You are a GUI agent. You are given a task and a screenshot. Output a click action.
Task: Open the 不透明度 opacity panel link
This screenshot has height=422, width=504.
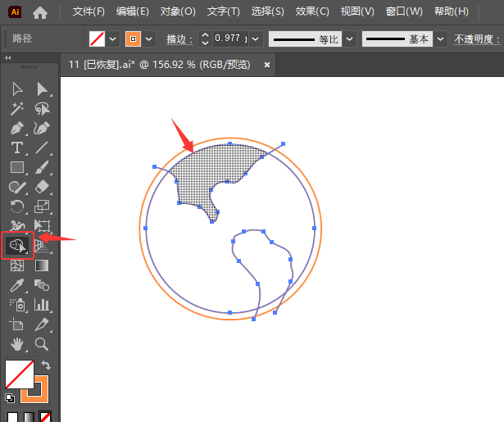(477, 39)
